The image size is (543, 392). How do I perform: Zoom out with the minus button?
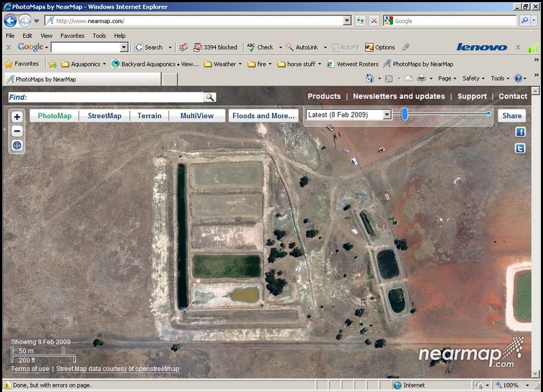17,131
